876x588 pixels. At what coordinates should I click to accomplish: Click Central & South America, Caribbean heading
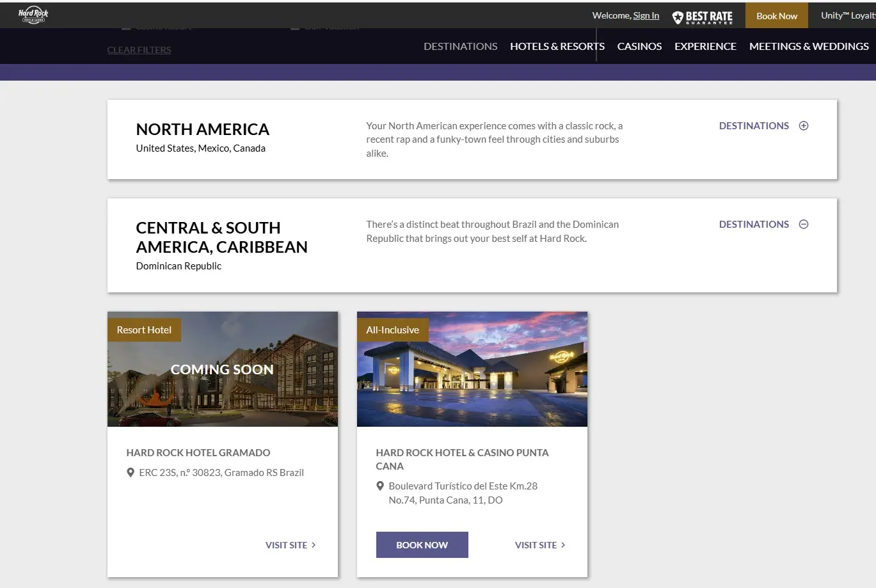(221, 237)
